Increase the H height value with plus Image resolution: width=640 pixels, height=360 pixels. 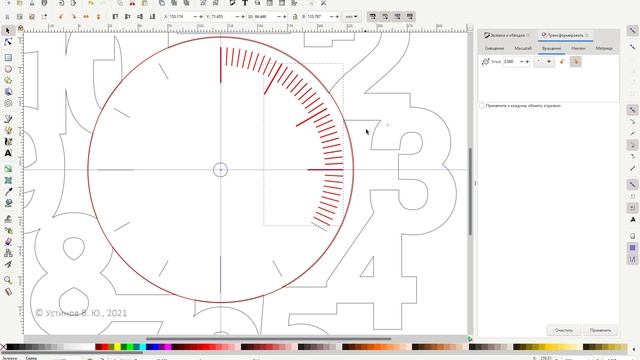pos(337,17)
